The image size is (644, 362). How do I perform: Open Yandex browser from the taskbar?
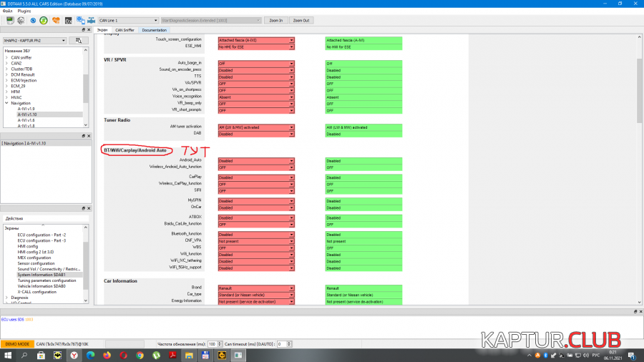(74, 354)
